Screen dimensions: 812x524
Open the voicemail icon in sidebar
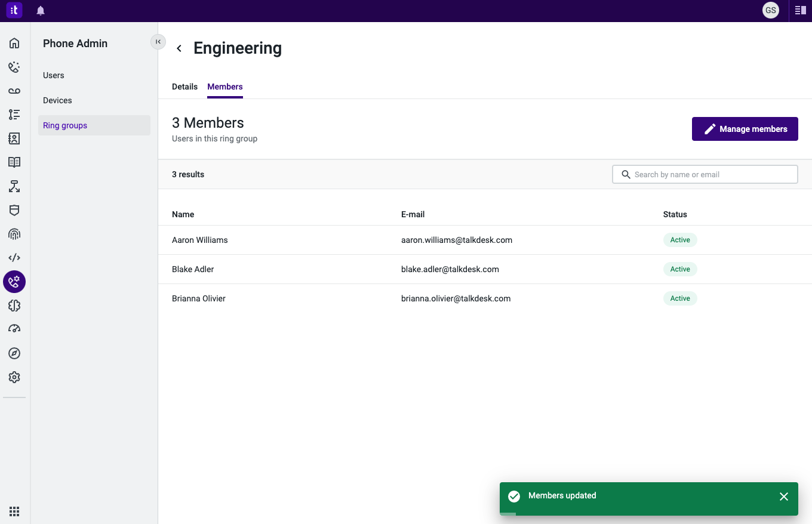click(x=14, y=91)
